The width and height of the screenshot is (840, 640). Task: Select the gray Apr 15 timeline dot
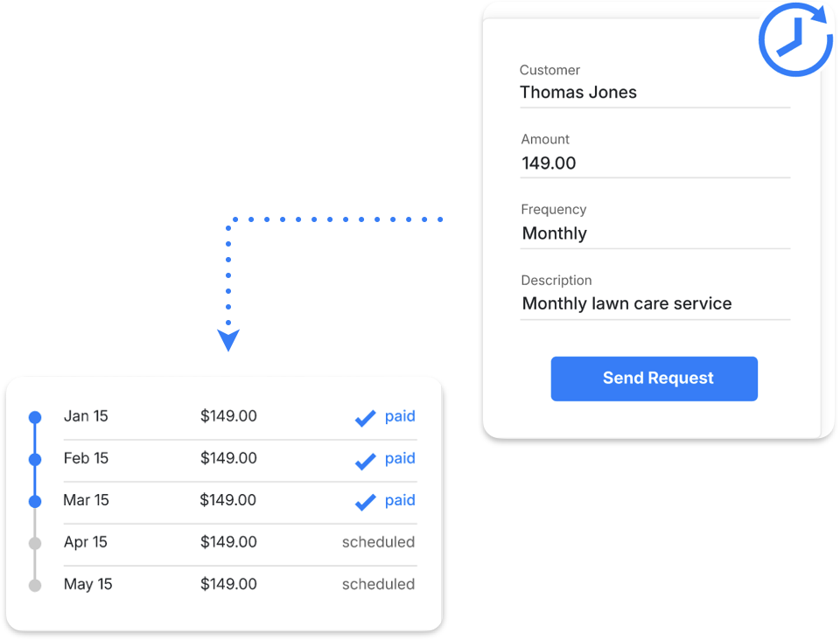click(35, 543)
